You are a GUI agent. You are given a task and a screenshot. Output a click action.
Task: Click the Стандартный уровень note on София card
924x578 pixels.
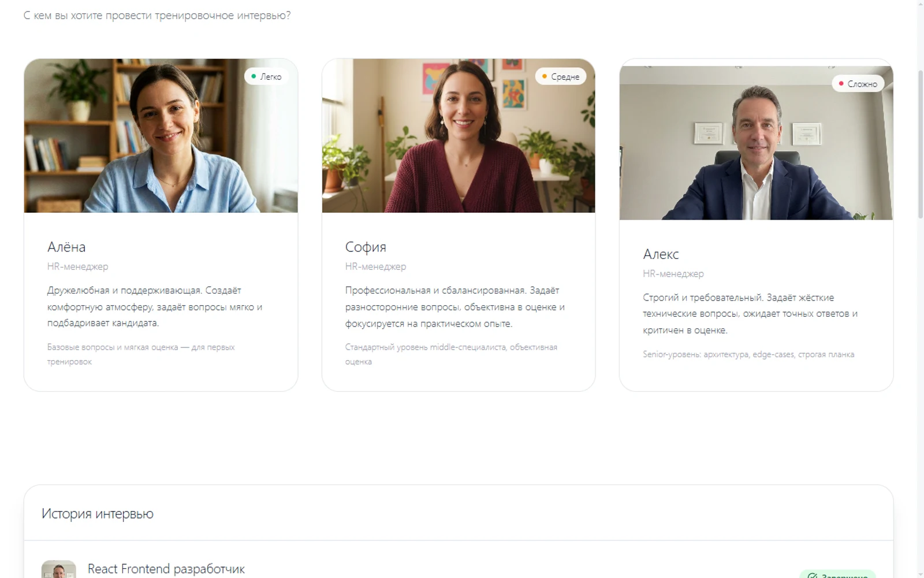click(451, 354)
